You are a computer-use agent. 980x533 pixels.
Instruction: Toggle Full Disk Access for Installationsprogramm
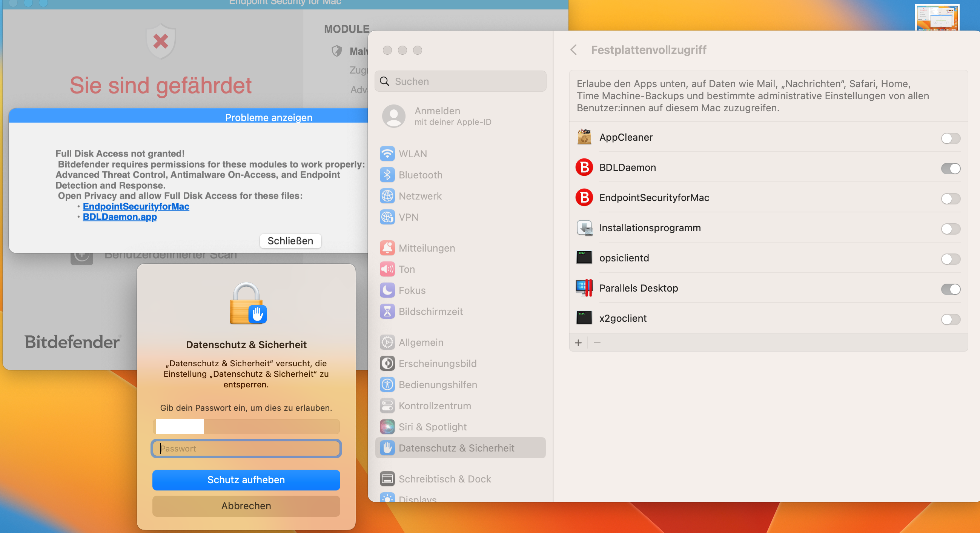click(950, 229)
